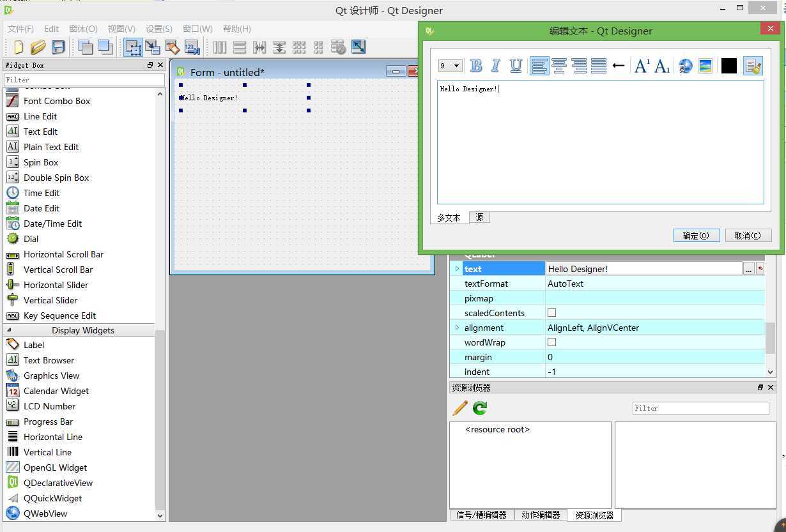This screenshot has height=532, width=786.
Task: Click the Widget Box scroll down arrow
Action: (x=160, y=515)
